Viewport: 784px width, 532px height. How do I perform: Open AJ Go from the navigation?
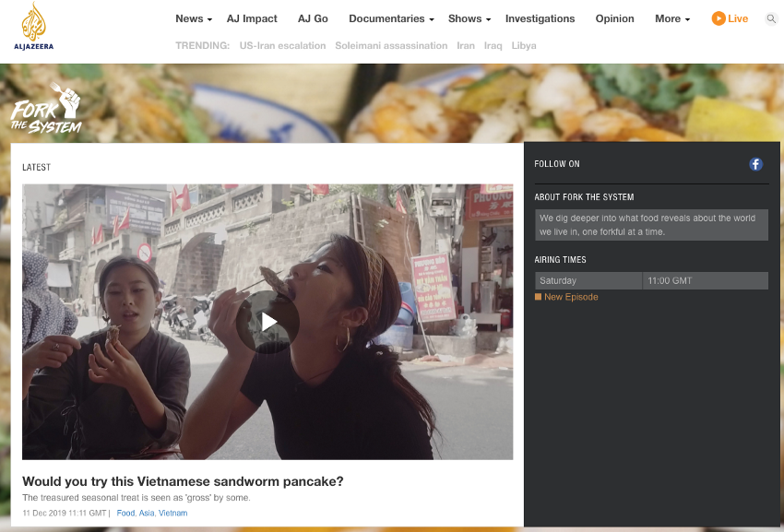(313, 18)
